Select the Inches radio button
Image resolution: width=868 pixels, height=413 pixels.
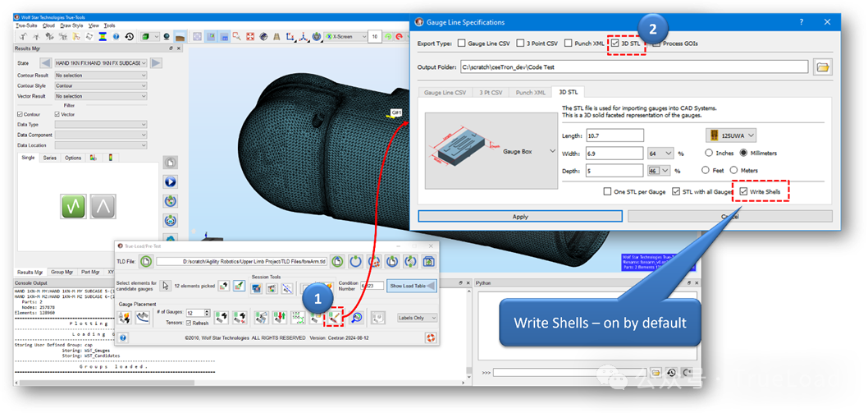point(709,153)
